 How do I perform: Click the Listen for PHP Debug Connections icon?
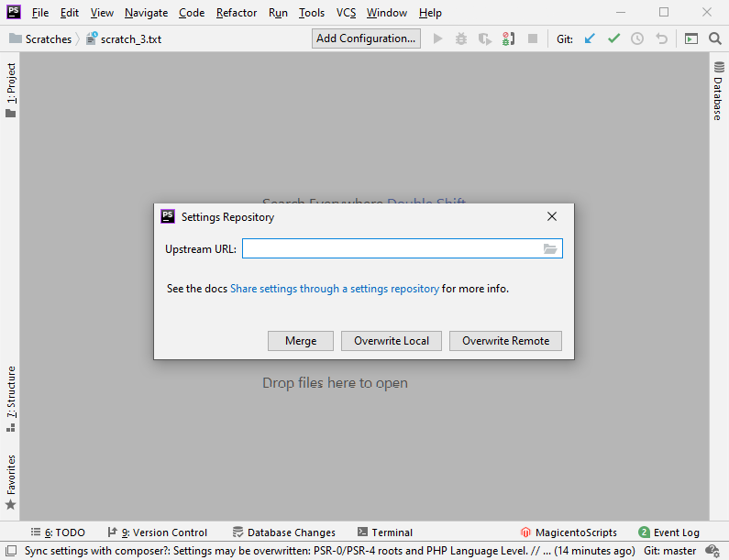click(x=508, y=38)
